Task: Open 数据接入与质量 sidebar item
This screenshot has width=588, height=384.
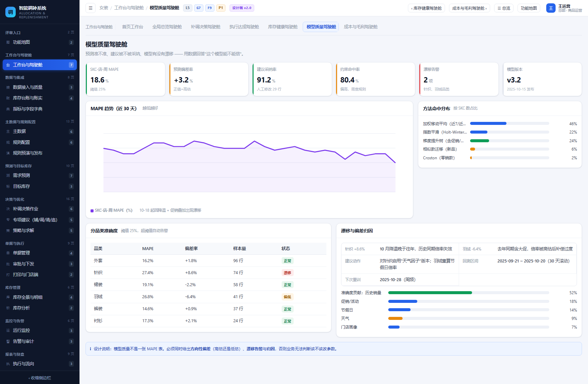Action: pos(40,87)
